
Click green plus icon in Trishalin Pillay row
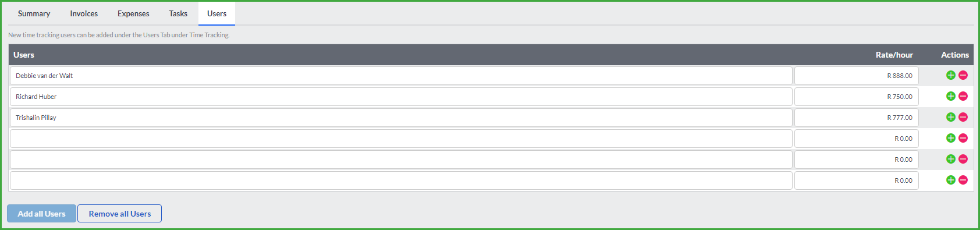click(951, 117)
